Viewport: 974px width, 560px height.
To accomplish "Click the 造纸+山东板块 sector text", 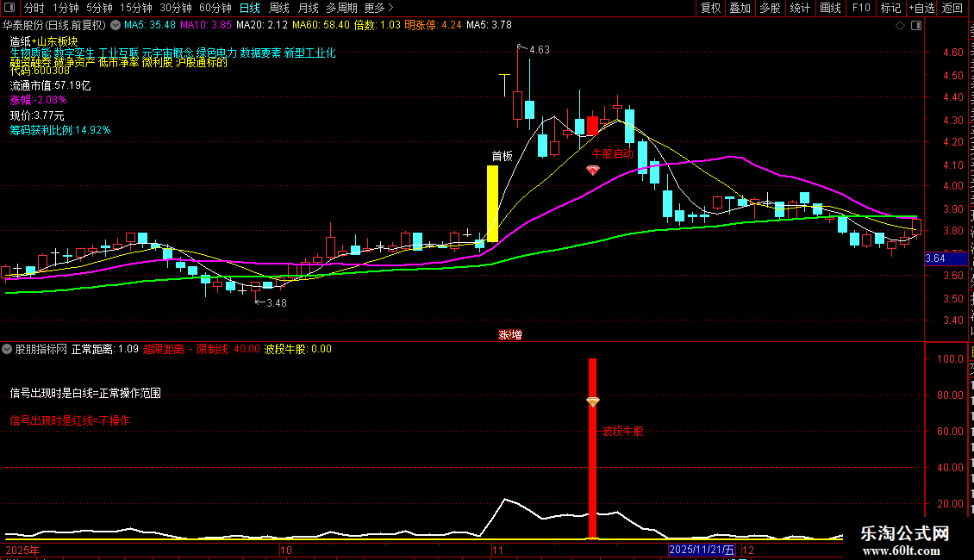I will coord(43,41).
